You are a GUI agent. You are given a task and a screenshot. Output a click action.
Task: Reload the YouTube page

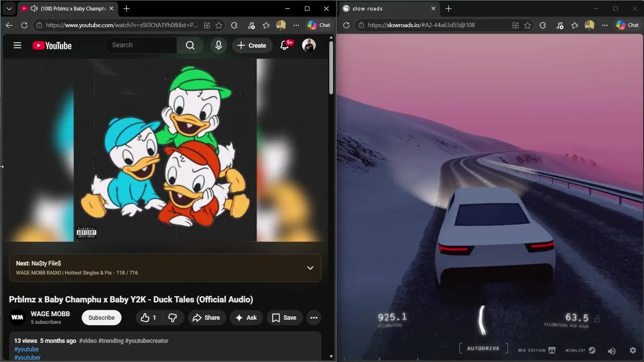pos(24,25)
